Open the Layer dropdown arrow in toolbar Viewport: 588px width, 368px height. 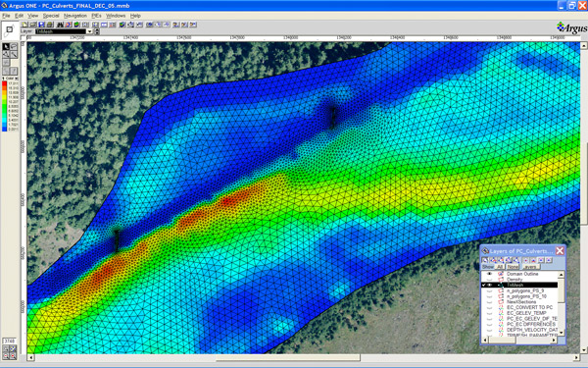89,31
